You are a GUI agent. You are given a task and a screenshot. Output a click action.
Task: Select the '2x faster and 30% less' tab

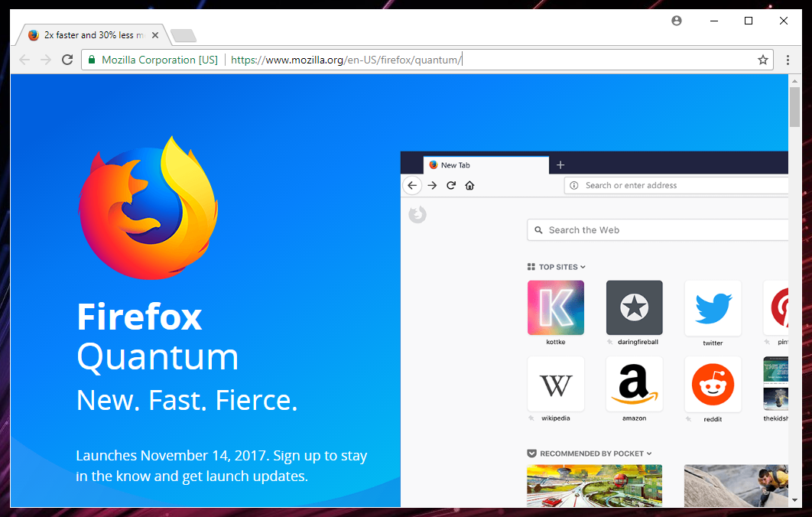[93, 35]
